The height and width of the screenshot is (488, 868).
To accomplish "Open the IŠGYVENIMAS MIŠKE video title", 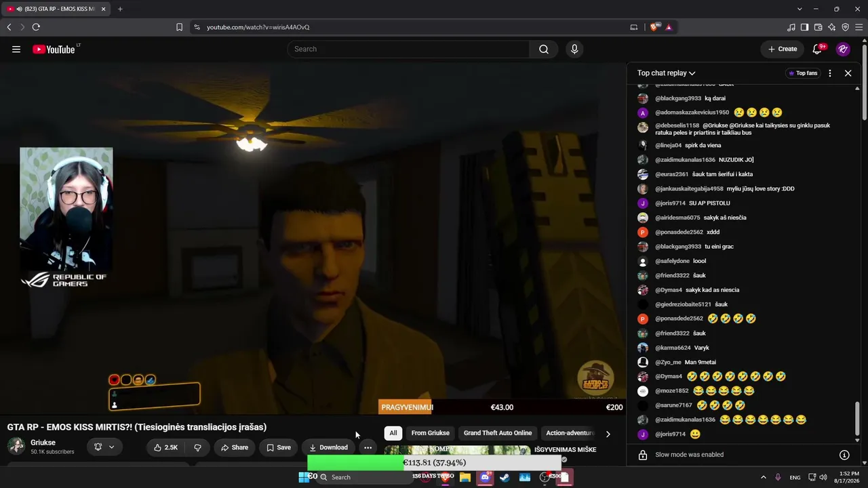I will coord(566,449).
